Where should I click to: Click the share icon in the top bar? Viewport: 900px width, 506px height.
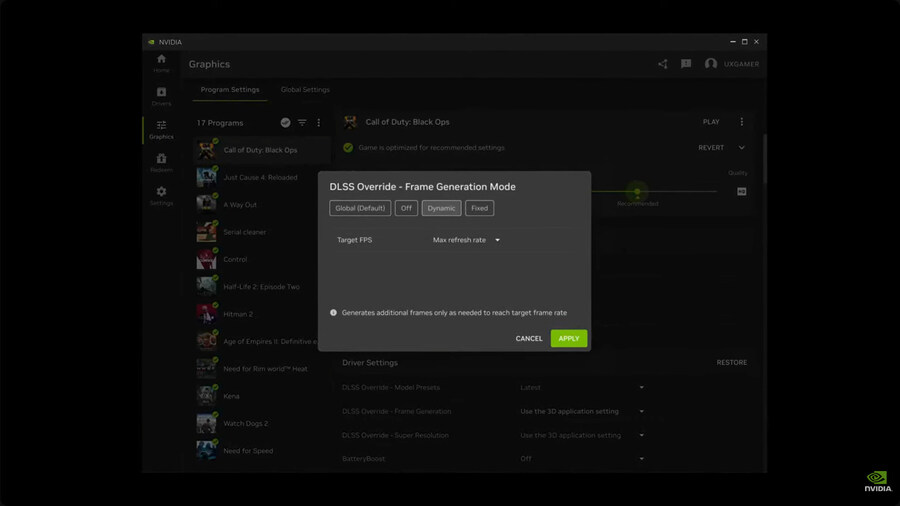(662, 64)
